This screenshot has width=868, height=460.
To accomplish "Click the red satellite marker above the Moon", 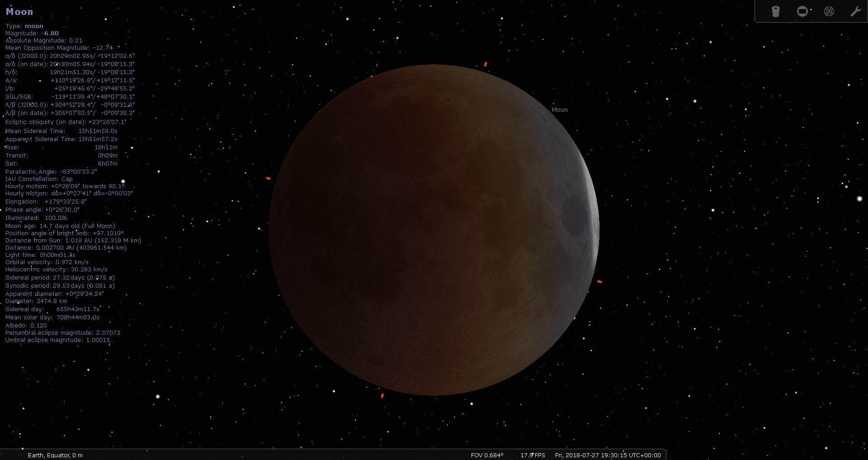I will (x=486, y=64).
